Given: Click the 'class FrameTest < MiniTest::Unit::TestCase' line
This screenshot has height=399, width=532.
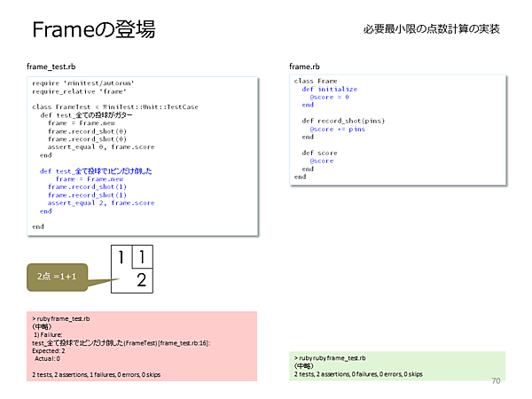Looking at the screenshot, I should (x=115, y=107).
